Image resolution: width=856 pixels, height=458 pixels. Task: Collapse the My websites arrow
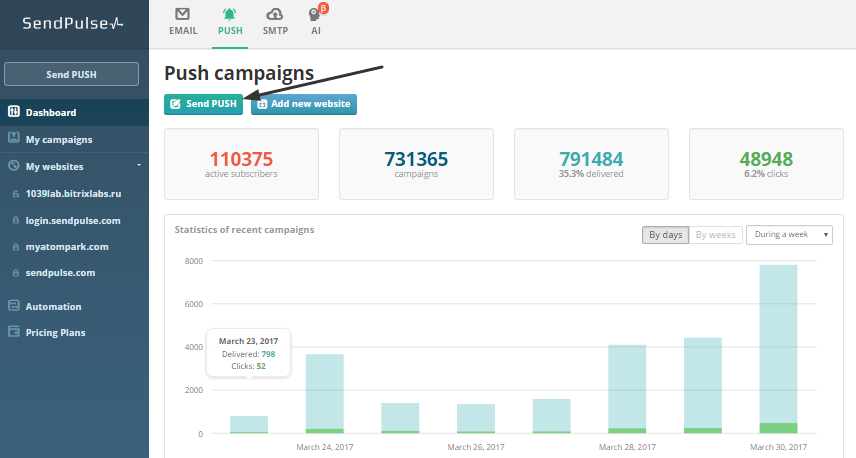coord(139,165)
